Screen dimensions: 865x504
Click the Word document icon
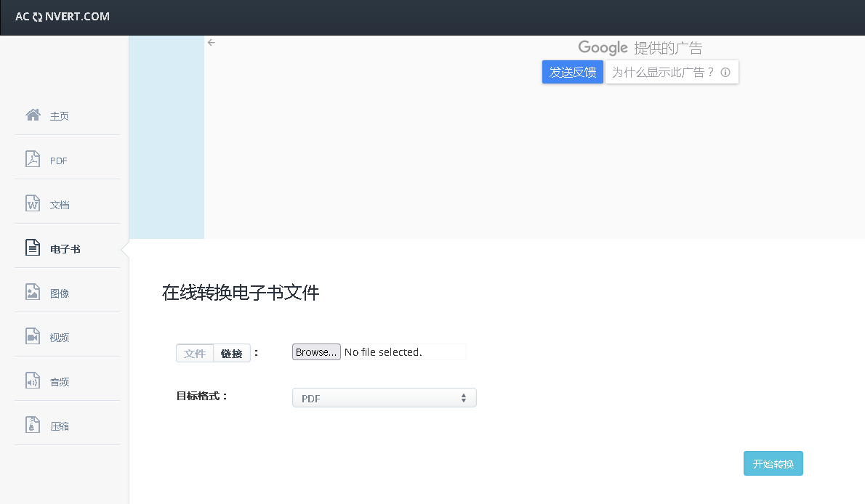pos(33,203)
